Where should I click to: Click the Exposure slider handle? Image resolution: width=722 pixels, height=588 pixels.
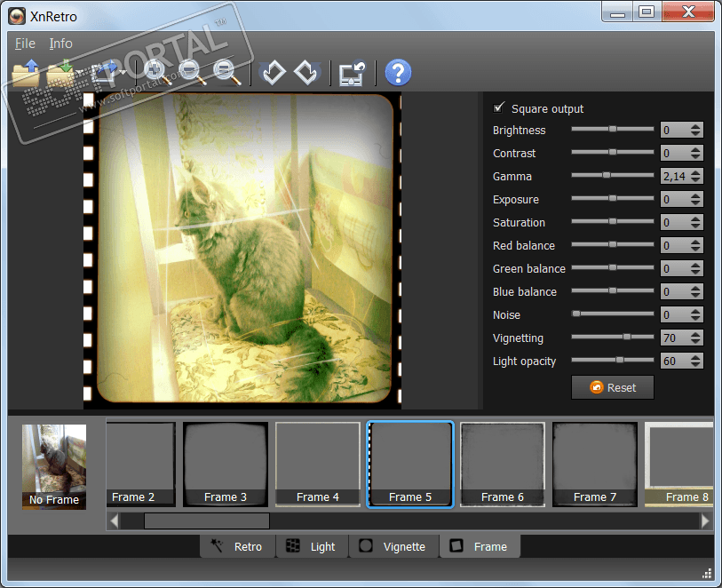613,198
